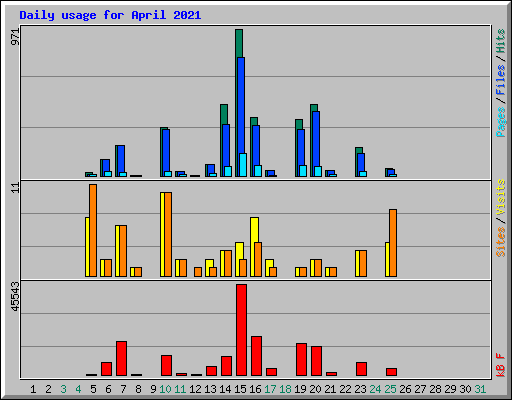
Task: Select the red KB bar for day 16
Action: point(257,356)
